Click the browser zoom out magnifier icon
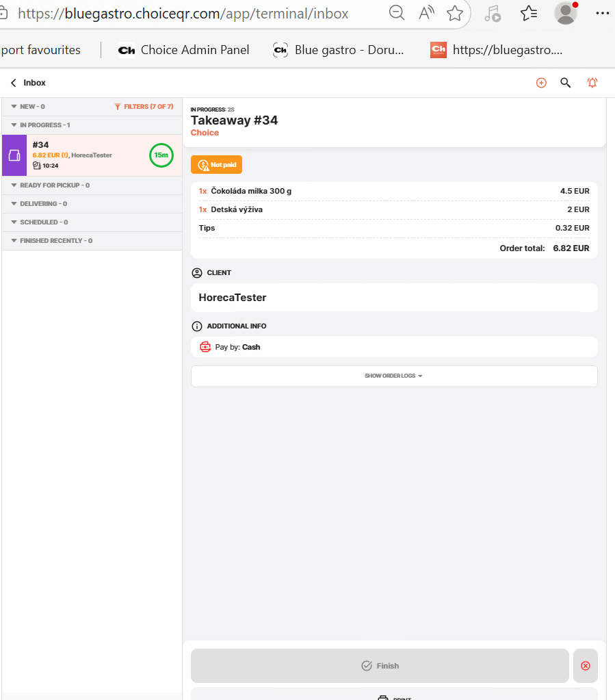Screen dimensions: 615x700 (397, 13)
